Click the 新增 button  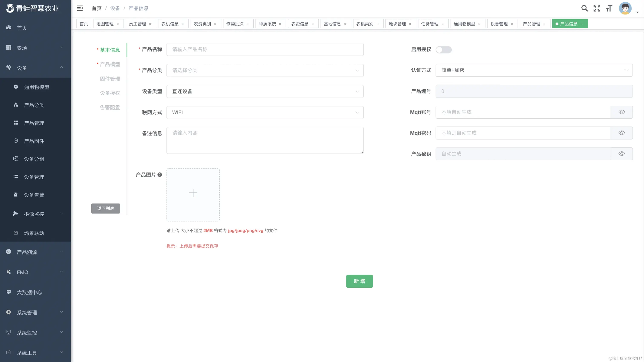359,281
